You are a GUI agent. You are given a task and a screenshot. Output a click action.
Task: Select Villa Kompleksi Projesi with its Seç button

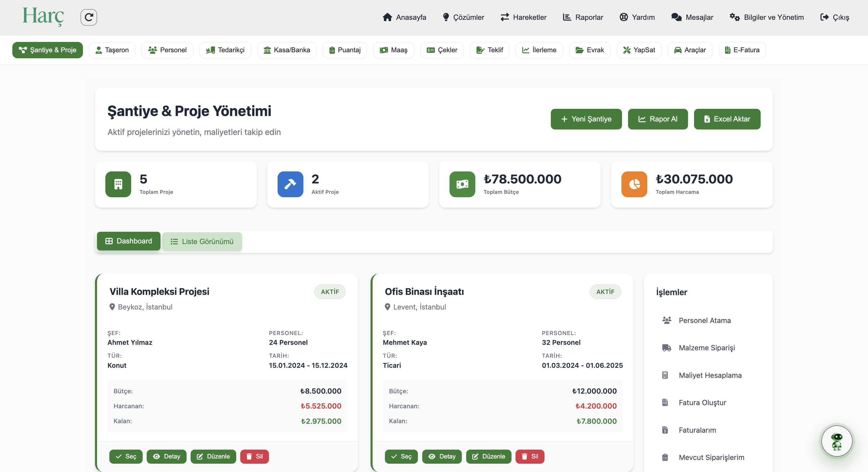coord(126,456)
